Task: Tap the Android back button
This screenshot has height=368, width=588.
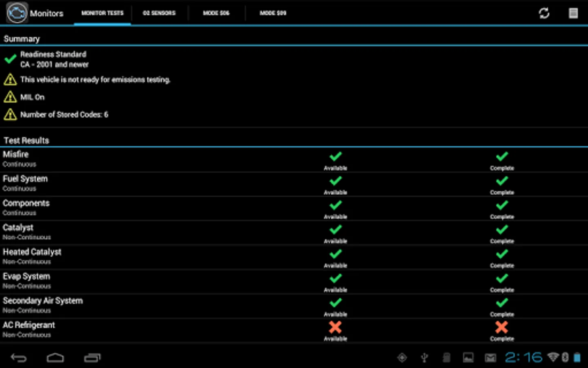Action: 18,358
